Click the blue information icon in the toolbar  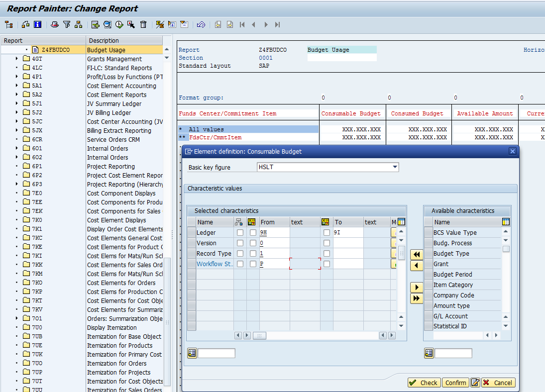(37, 25)
